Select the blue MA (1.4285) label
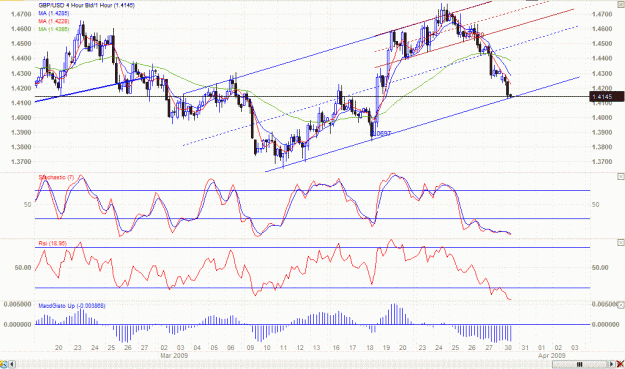Viewport: 625px width, 369px height. point(53,13)
